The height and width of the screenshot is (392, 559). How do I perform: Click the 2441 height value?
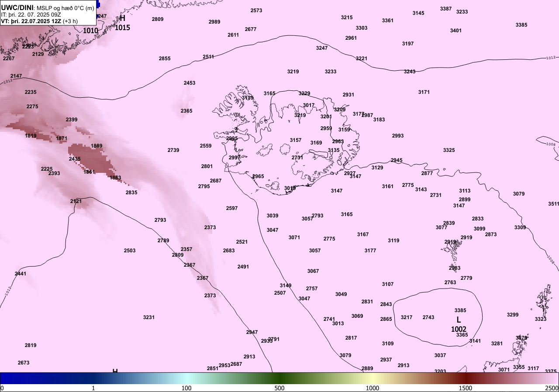[x=21, y=274]
